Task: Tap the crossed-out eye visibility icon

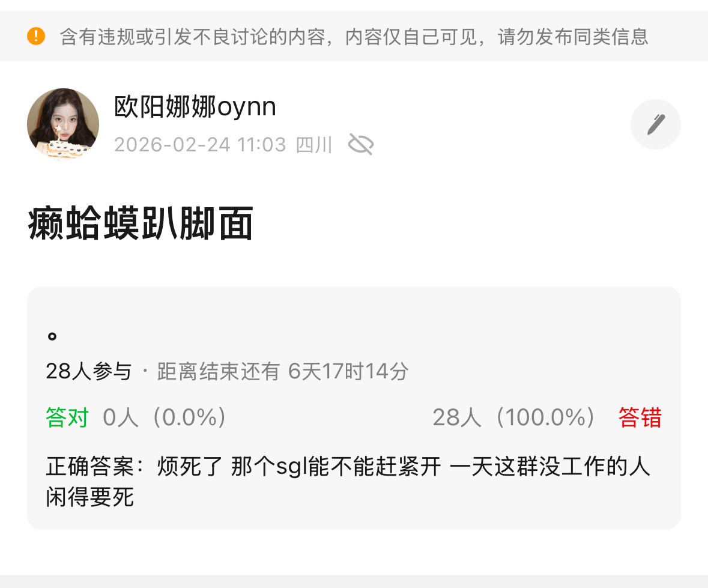Action: (361, 145)
